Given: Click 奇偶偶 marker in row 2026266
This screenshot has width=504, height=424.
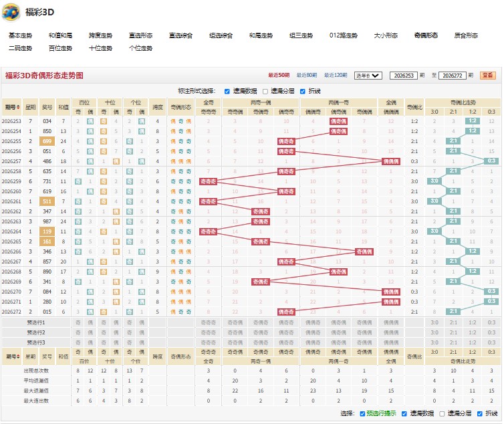Looking at the screenshot, I should coord(364,251).
